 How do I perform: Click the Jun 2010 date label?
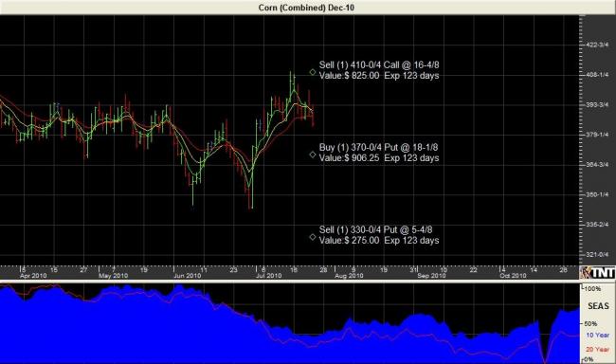coord(187,276)
